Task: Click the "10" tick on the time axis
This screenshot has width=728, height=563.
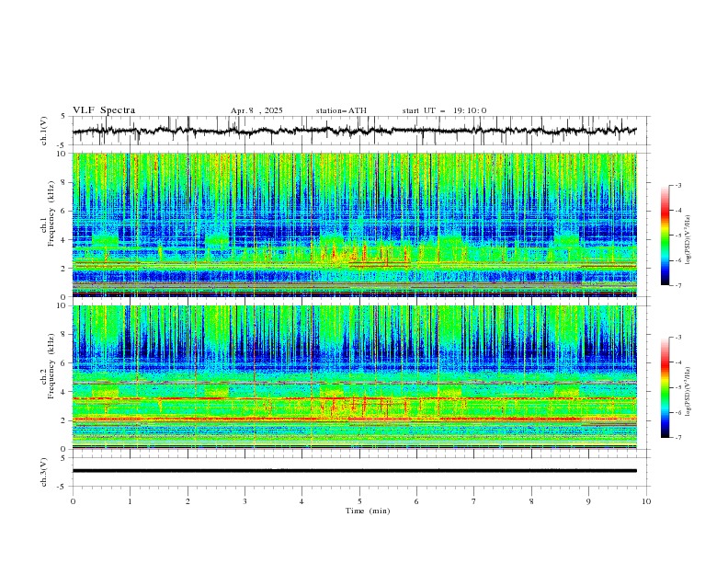Action: [x=646, y=501]
